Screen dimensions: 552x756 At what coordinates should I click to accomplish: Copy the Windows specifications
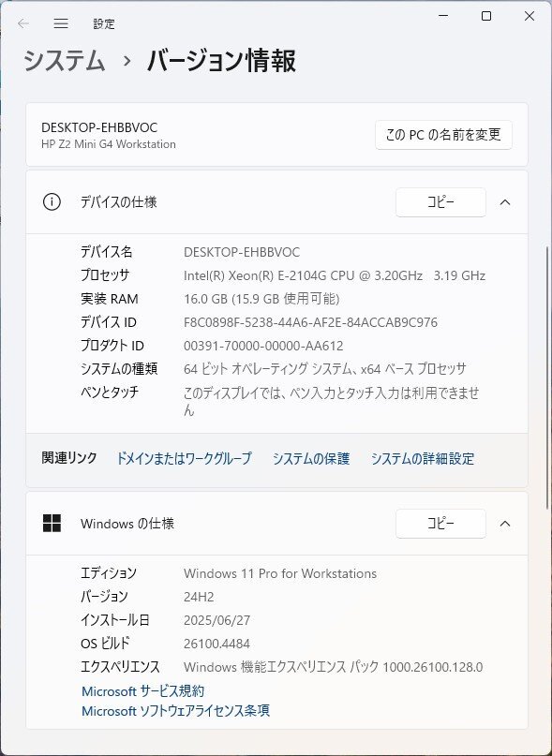click(440, 523)
